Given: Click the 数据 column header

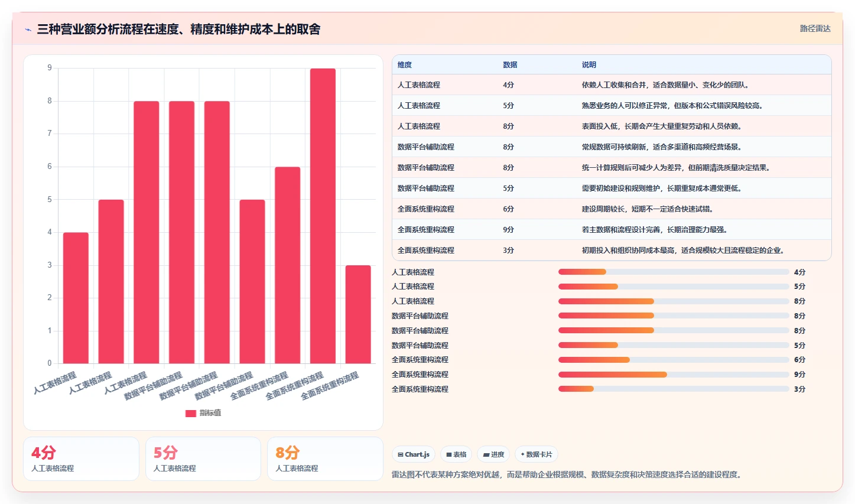Looking at the screenshot, I should [510, 65].
